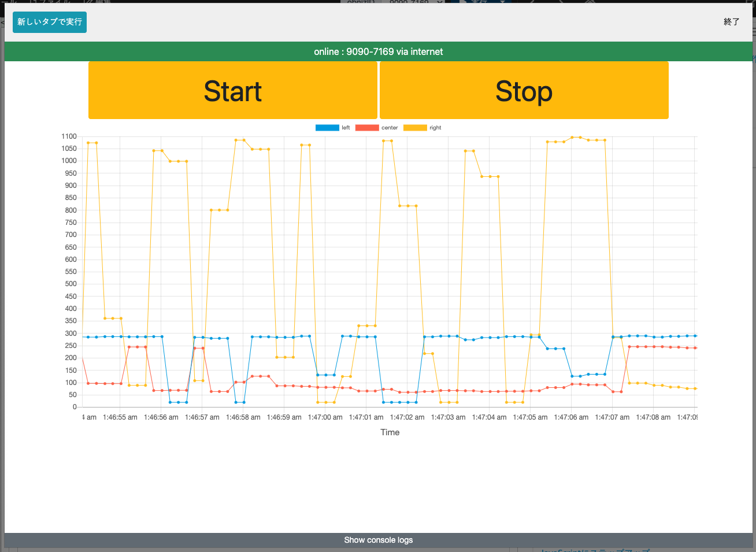
Task: Toggle the center series legend label
Action: [390, 128]
